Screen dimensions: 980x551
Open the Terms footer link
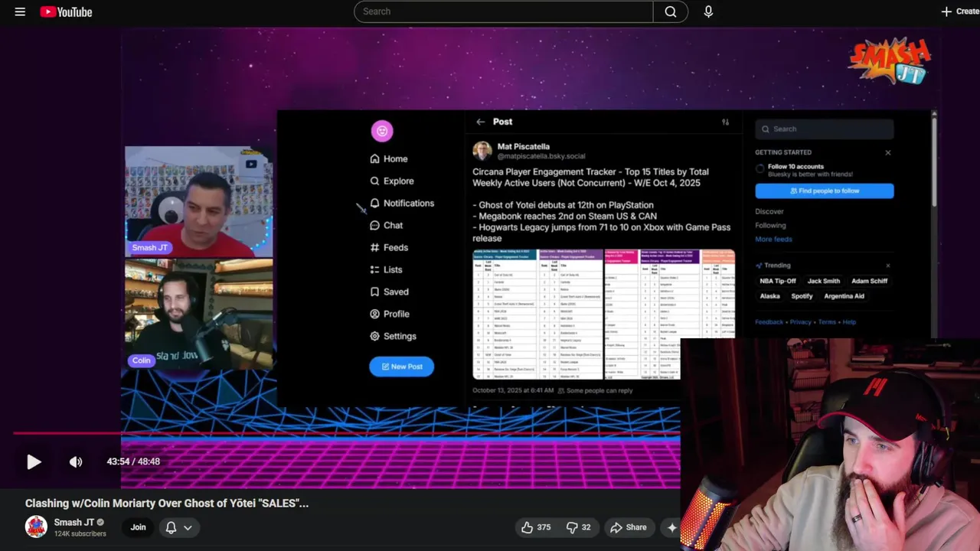pyautogui.click(x=827, y=322)
